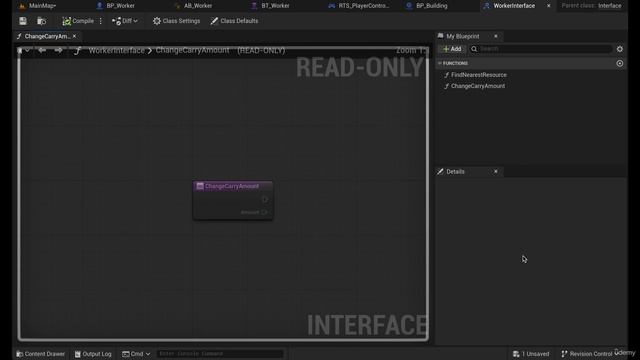Open the Content Drawer
Viewport: 640px width, 360px height.
40,354
